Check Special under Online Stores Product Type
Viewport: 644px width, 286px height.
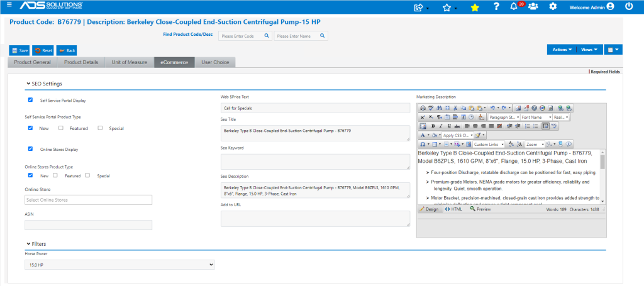[x=87, y=175]
